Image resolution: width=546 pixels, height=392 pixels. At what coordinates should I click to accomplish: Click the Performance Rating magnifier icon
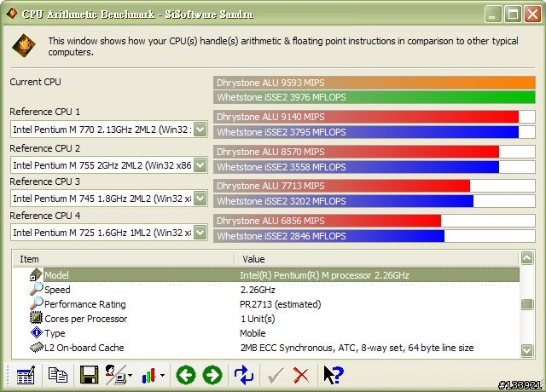coord(36,303)
